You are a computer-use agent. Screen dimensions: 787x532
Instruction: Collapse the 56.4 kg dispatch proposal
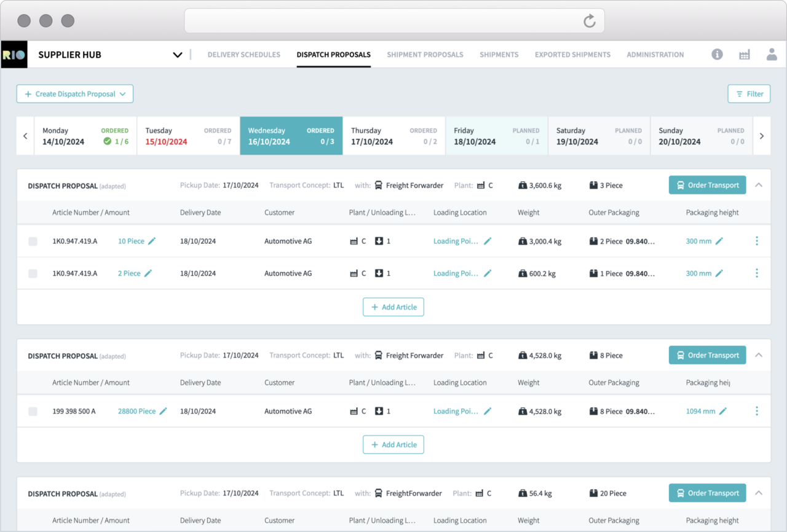[759, 493]
